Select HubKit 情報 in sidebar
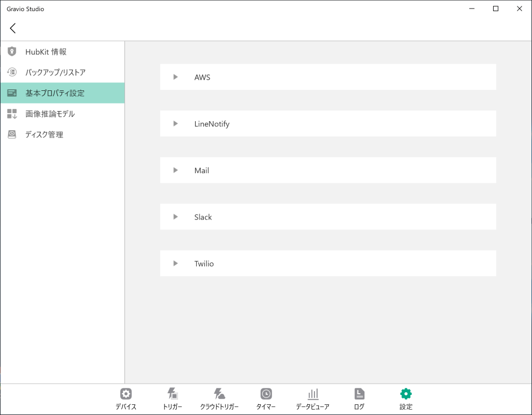Viewport: 532px width, 415px height. [62, 52]
